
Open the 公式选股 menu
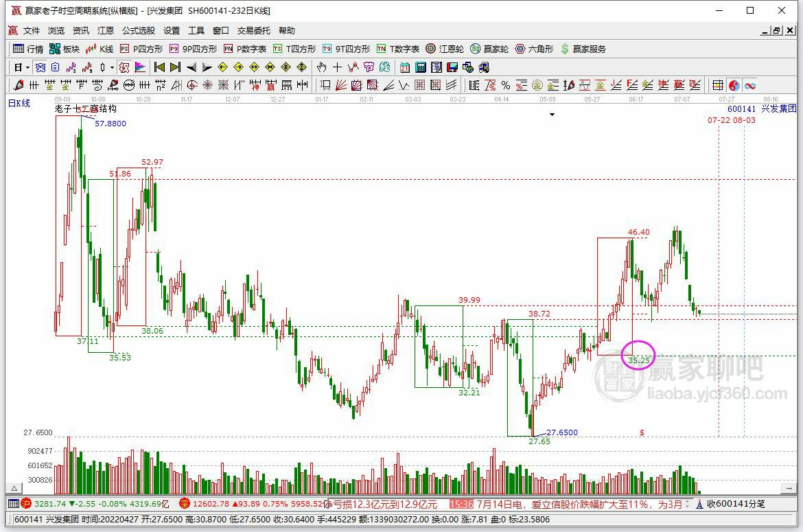[x=138, y=31]
